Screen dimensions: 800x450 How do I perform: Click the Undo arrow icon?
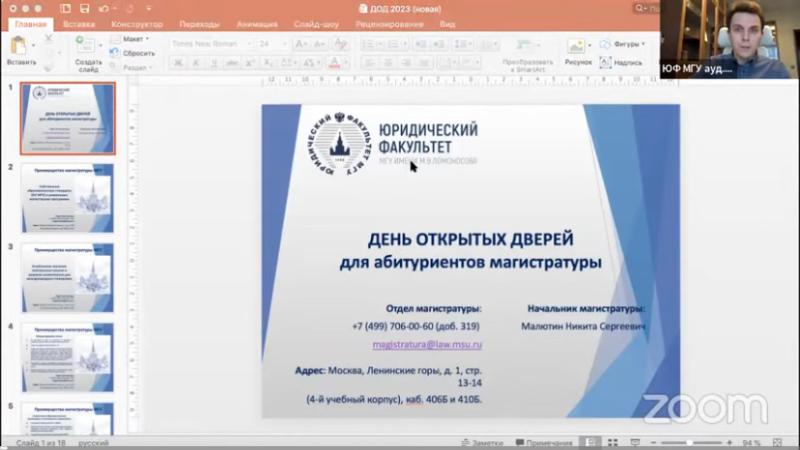coord(104,9)
